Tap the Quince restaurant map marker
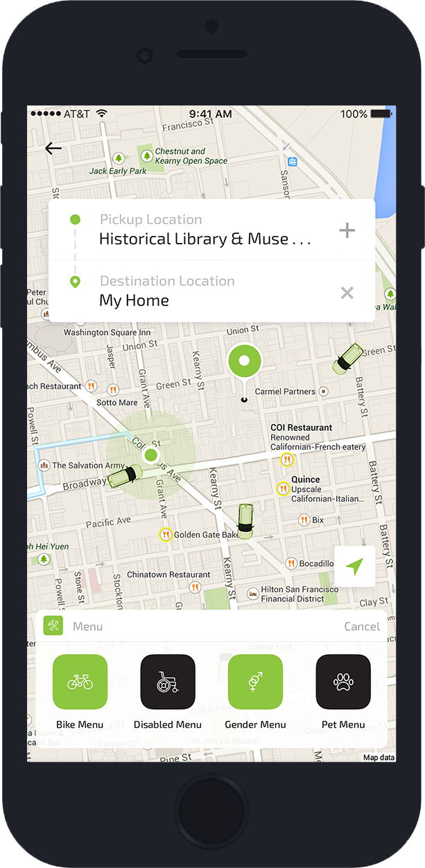Screen dimensions: 425x868 (283, 489)
